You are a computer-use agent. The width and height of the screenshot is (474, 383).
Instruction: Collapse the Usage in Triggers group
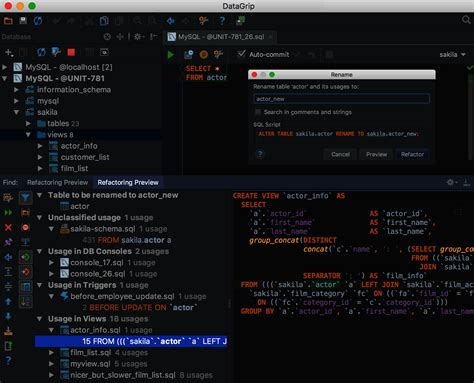tap(40, 285)
